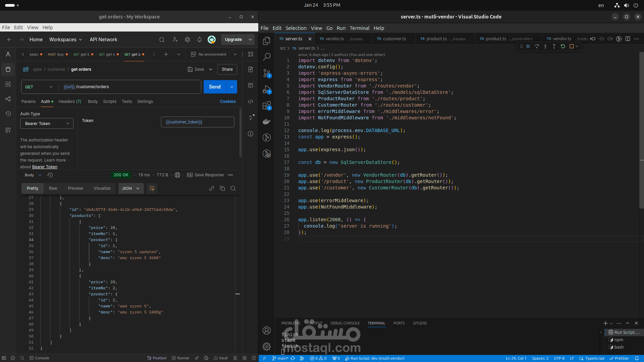Pause the debug session from the toolbar
Viewport: 644px width, 362px height.
point(528,47)
